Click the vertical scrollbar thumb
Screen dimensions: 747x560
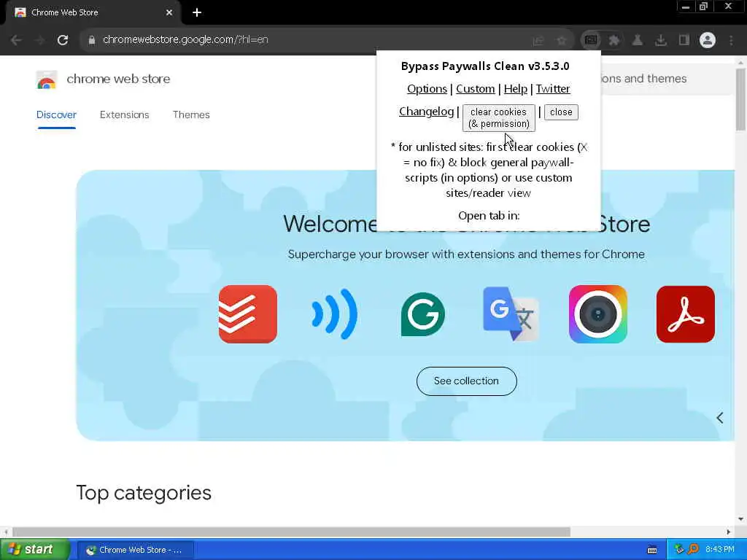[x=740, y=99]
